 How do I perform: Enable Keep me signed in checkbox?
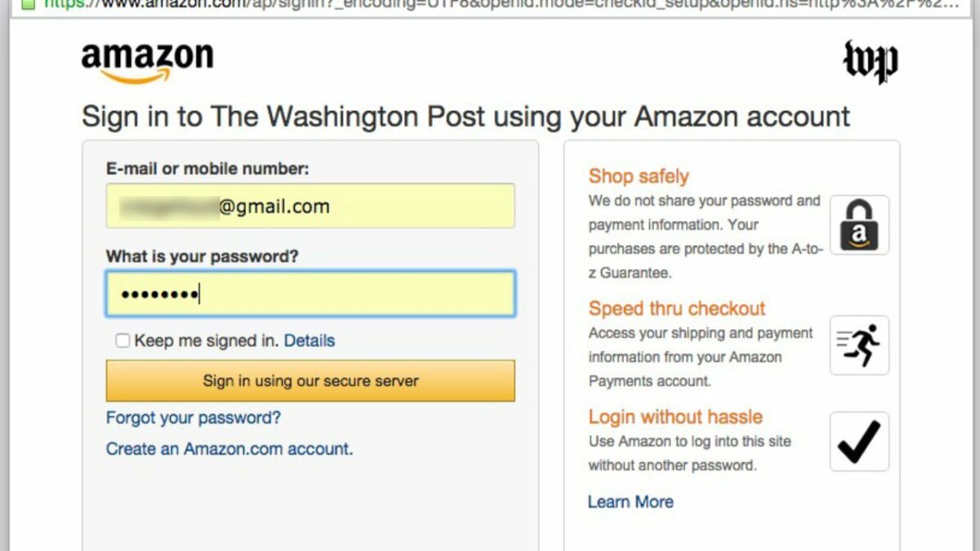[122, 340]
